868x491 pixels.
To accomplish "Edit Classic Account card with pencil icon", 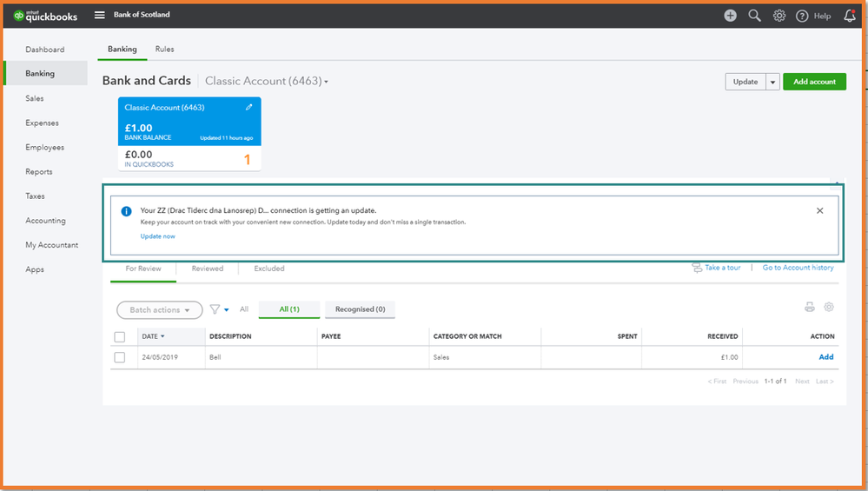I will point(249,108).
